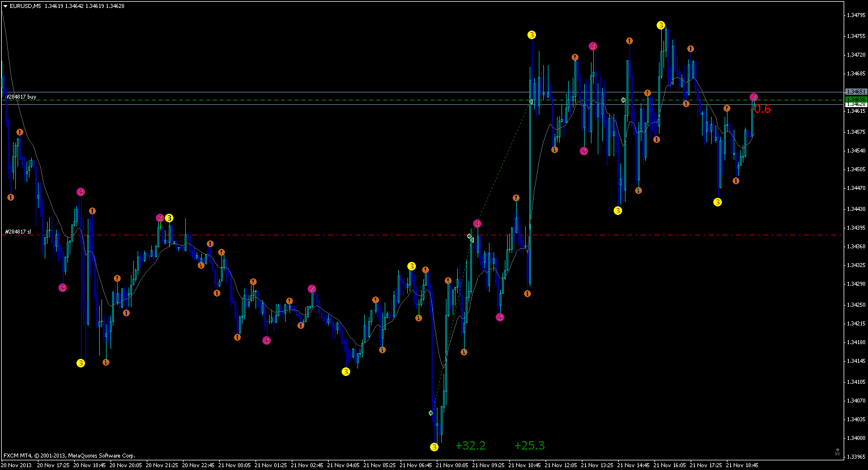Click the "20 Nov 18:45" time axis label
This screenshot has width=868, height=470.
point(90,465)
